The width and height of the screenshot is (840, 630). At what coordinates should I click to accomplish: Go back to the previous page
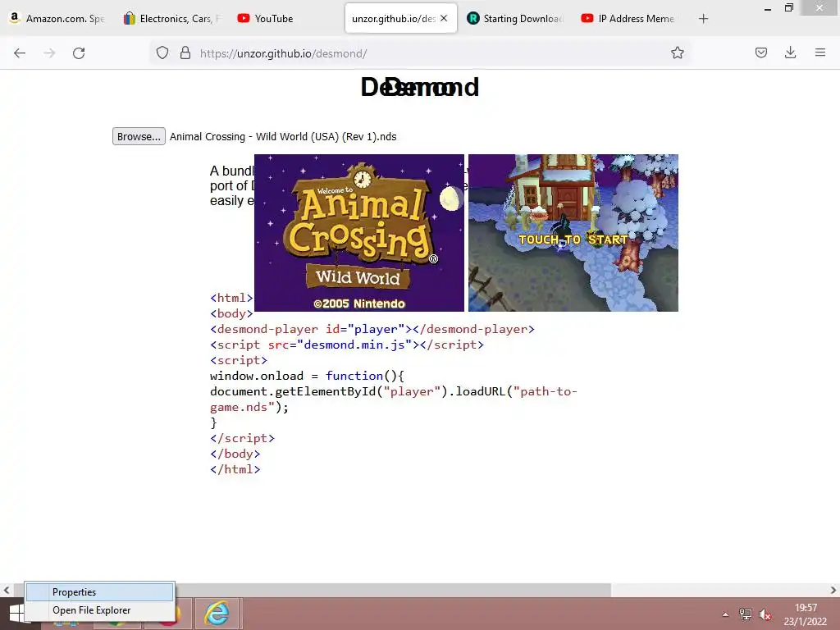coord(20,53)
